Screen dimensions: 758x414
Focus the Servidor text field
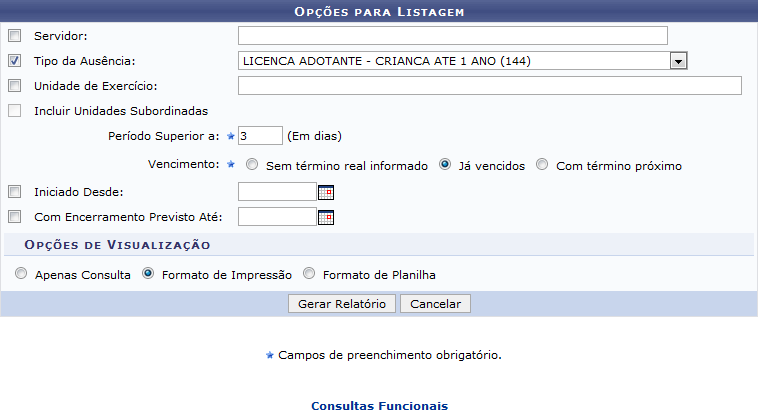(x=452, y=36)
